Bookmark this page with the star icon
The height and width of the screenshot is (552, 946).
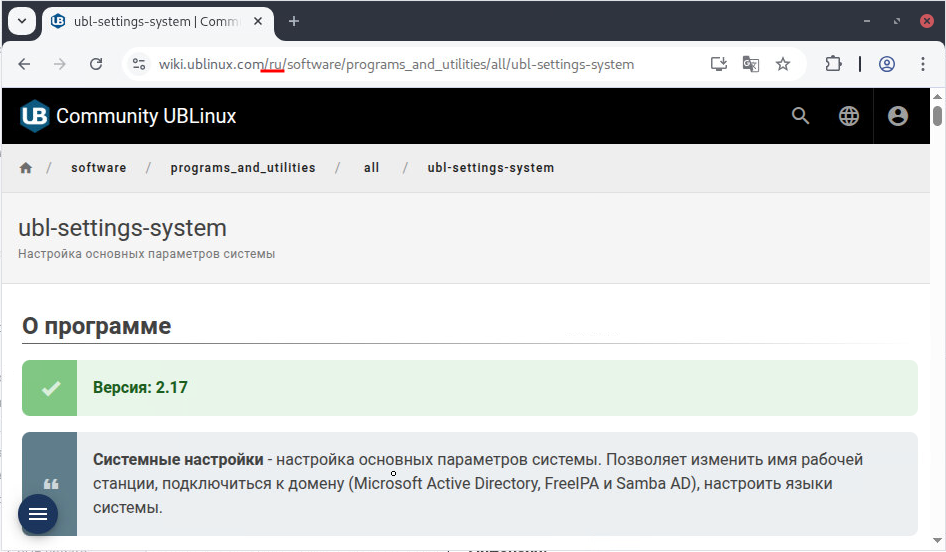(783, 64)
